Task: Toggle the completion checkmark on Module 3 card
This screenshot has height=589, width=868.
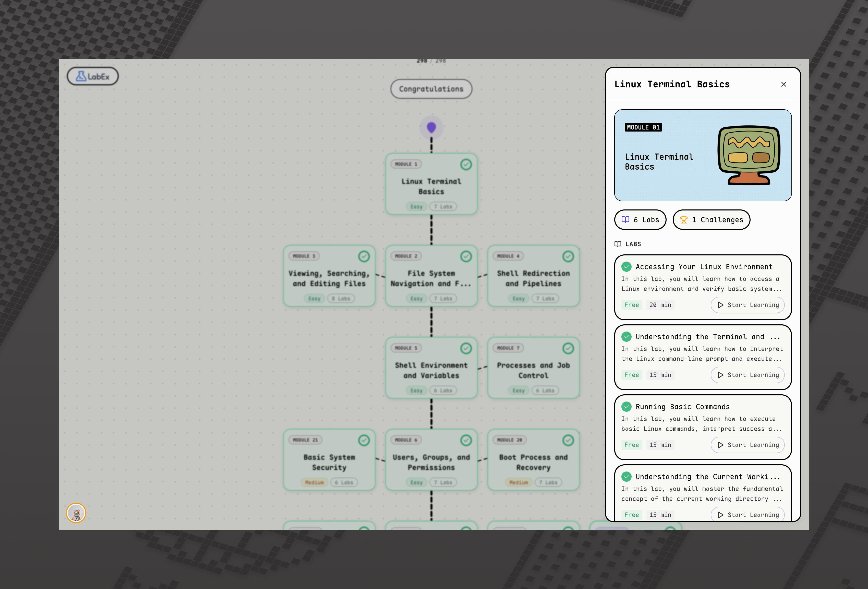Action: click(364, 256)
